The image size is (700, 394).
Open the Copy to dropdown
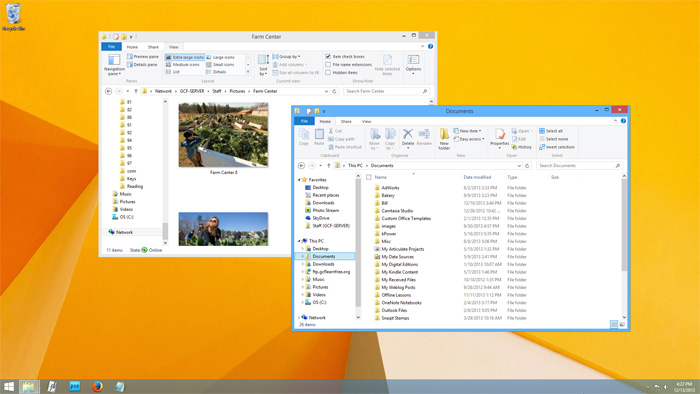tap(390, 139)
